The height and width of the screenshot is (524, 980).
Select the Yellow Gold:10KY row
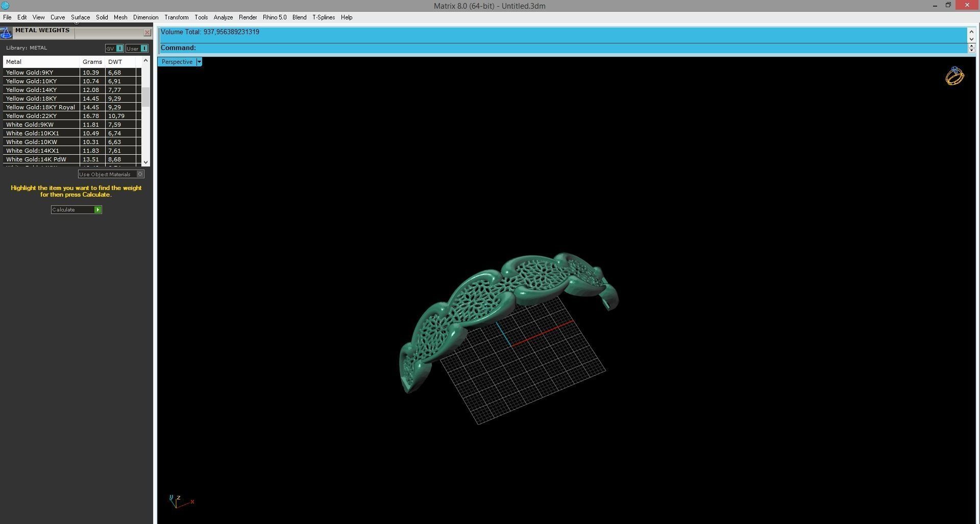click(x=72, y=81)
